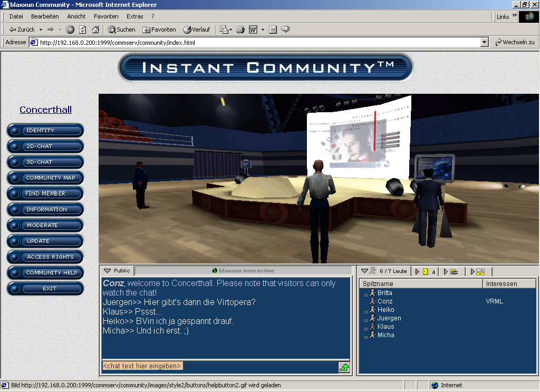Viewport: 540px width, 392px height.
Task: Switch to 3D-CHAT
Action: 45,162
